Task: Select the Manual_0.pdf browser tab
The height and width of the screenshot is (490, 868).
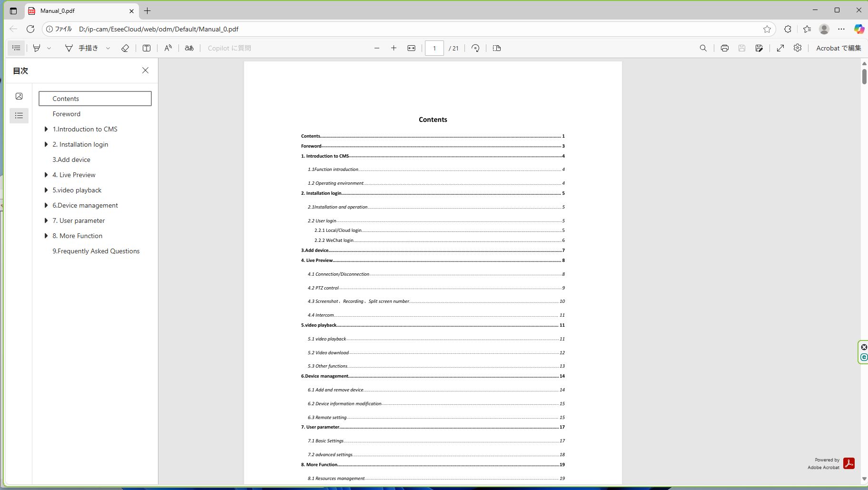Action: pos(79,10)
